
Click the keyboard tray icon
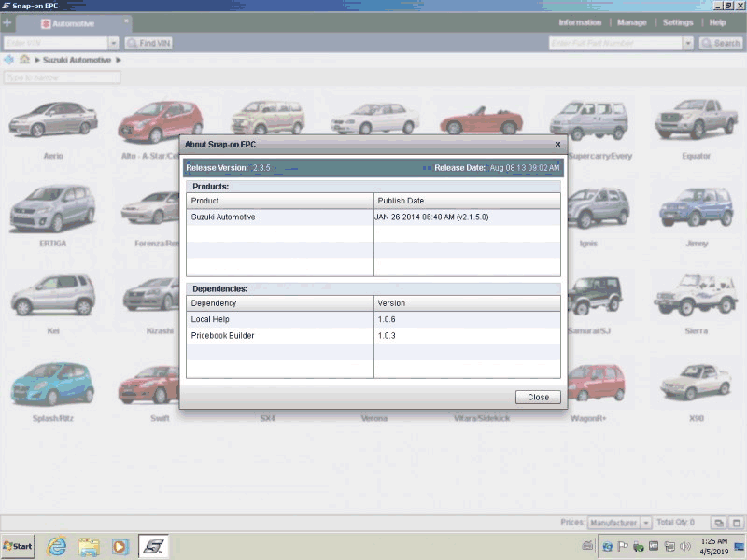point(587,546)
